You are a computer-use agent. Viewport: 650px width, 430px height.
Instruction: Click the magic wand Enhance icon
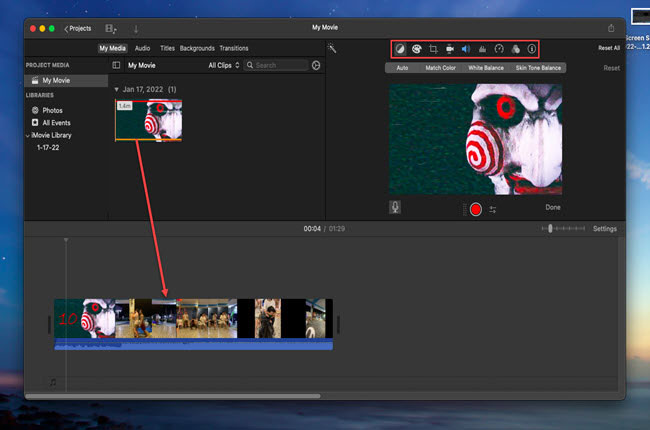coord(332,48)
